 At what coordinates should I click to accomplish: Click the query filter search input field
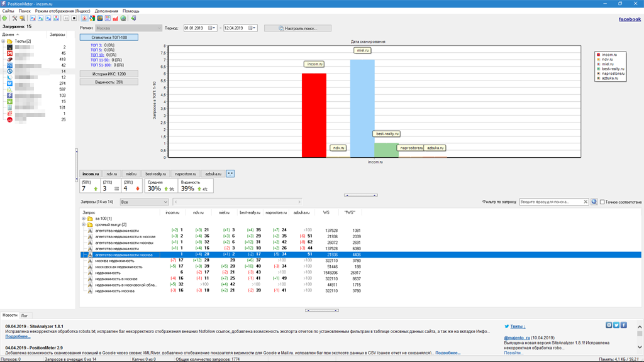550,202
